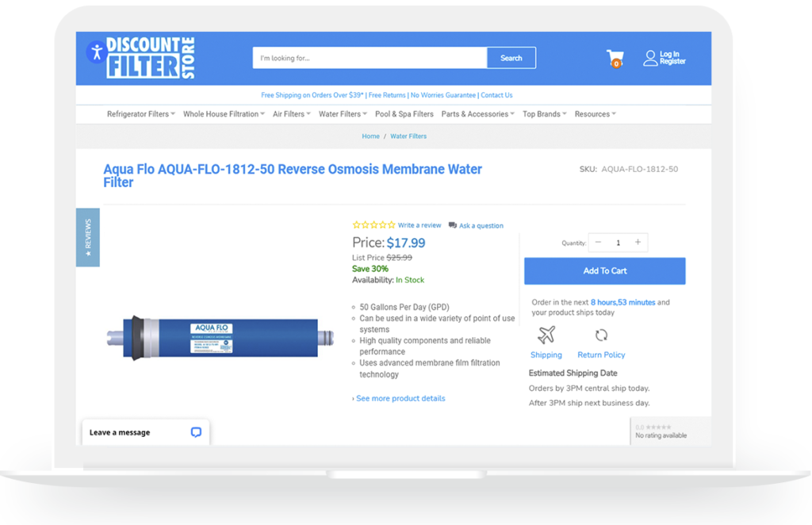This screenshot has height=525, width=812.
Task: Click the Ask a question speech icon
Action: 453,225
